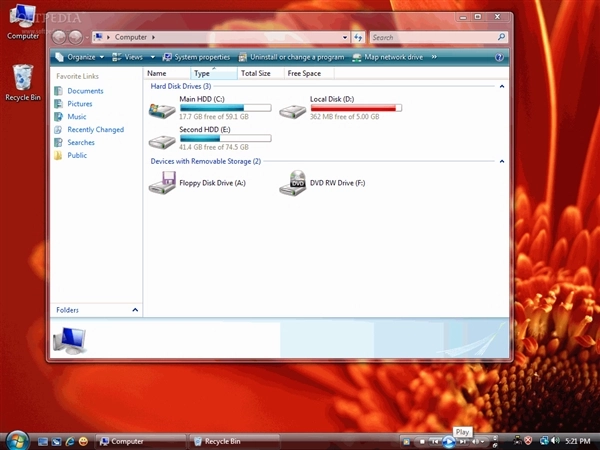This screenshot has height=450, width=600.
Task: Open the Views dropdown arrow
Action: tap(152, 57)
